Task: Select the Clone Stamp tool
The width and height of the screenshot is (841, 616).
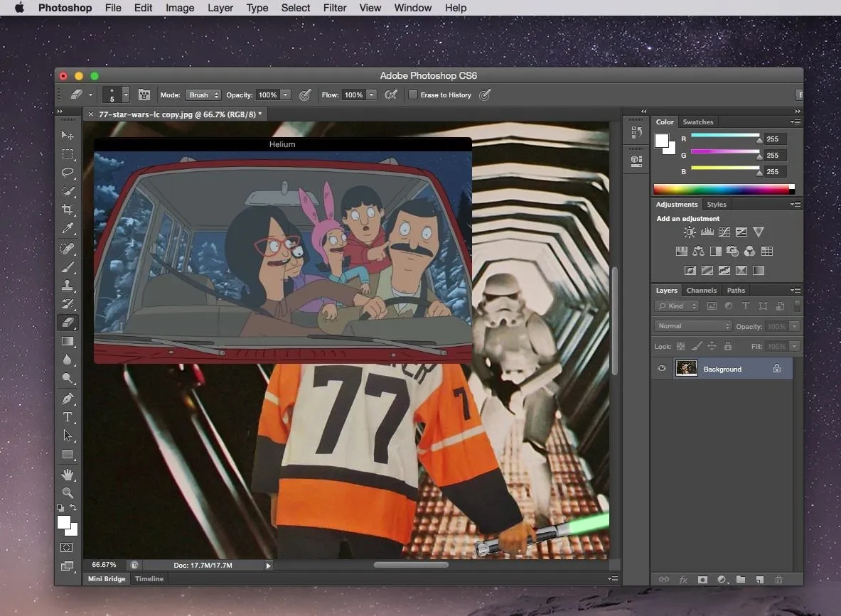Action: [68, 286]
